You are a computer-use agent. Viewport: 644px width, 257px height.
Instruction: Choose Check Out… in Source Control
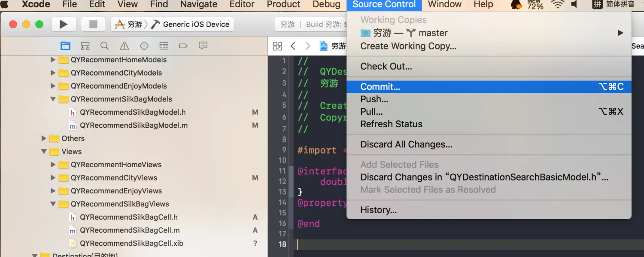click(x=489, y=66)
